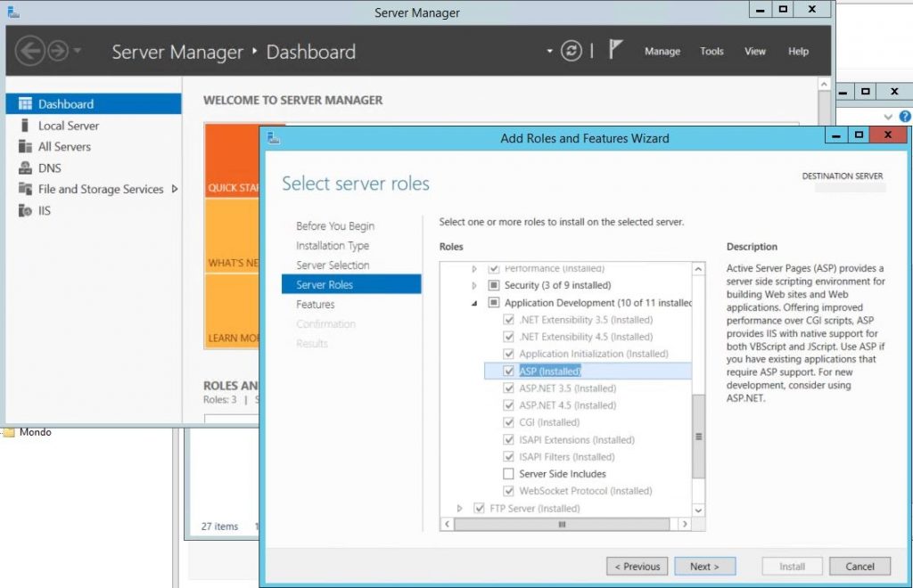Open the Local Server page via its icon
Screen dimensions: 913x588
(x=23, y=125)
